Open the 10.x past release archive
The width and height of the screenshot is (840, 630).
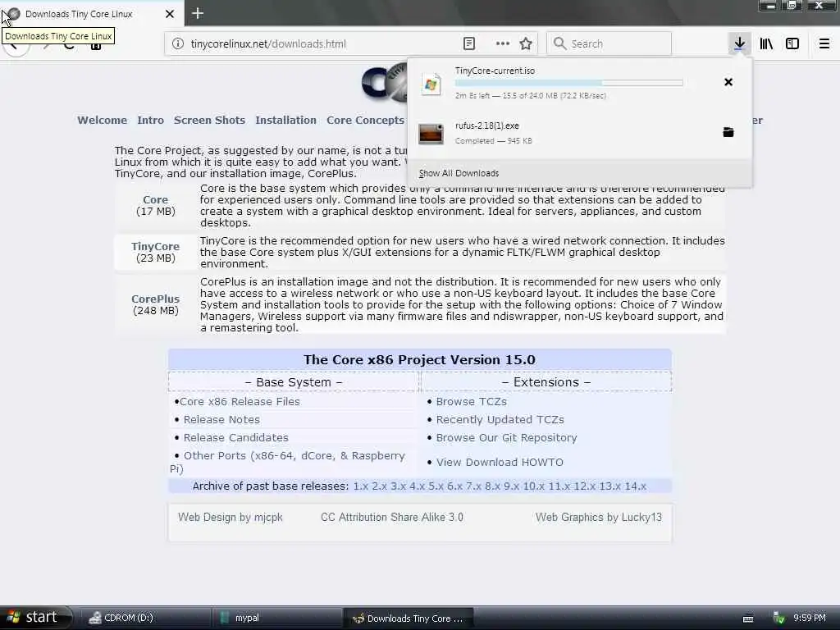click(533, 486)
